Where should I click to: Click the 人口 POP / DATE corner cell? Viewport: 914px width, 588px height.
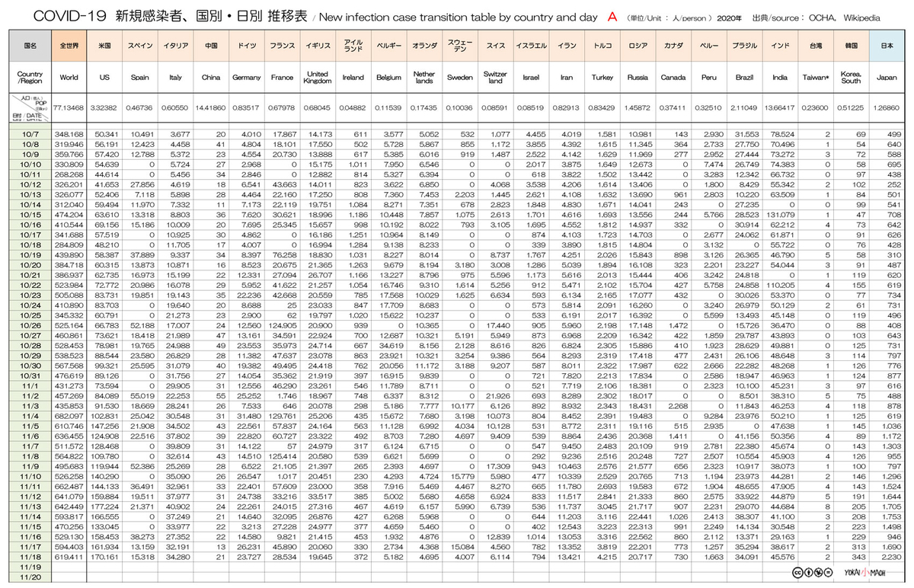pos(30,108)
